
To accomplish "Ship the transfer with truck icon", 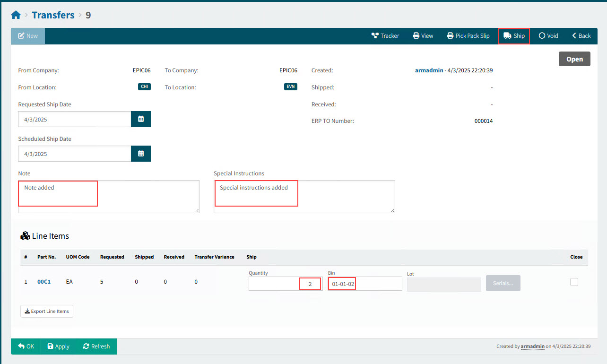I will coord(514,36).
